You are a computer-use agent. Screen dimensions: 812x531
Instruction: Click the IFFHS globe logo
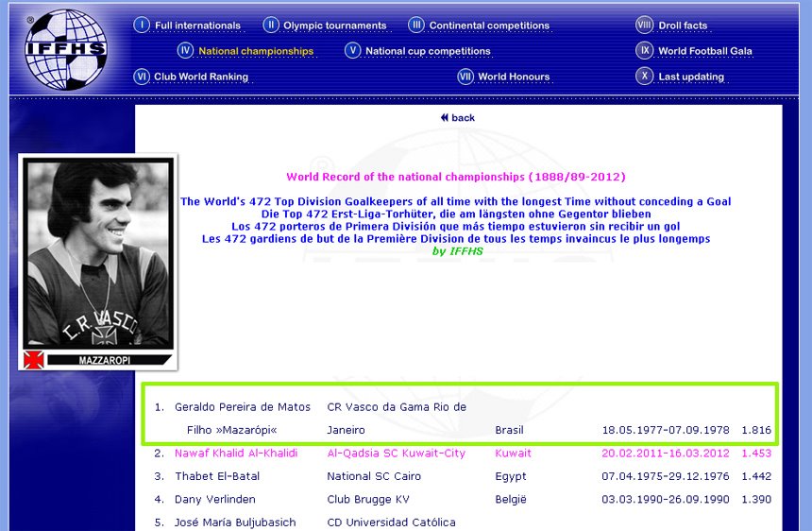pyautogui.click(x=66, y=50)
